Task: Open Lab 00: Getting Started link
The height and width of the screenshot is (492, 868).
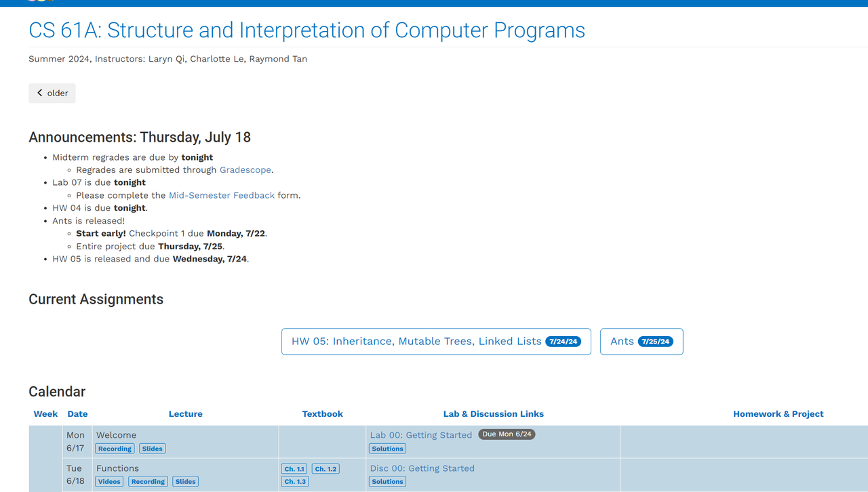Action: [420, 435]
